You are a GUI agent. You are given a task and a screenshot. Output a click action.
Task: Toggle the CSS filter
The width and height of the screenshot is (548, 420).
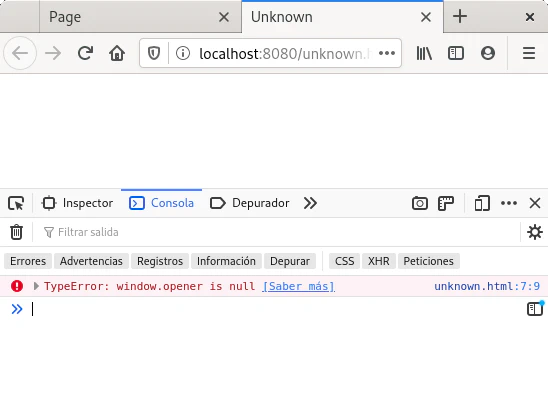click(x=344, y=261)
